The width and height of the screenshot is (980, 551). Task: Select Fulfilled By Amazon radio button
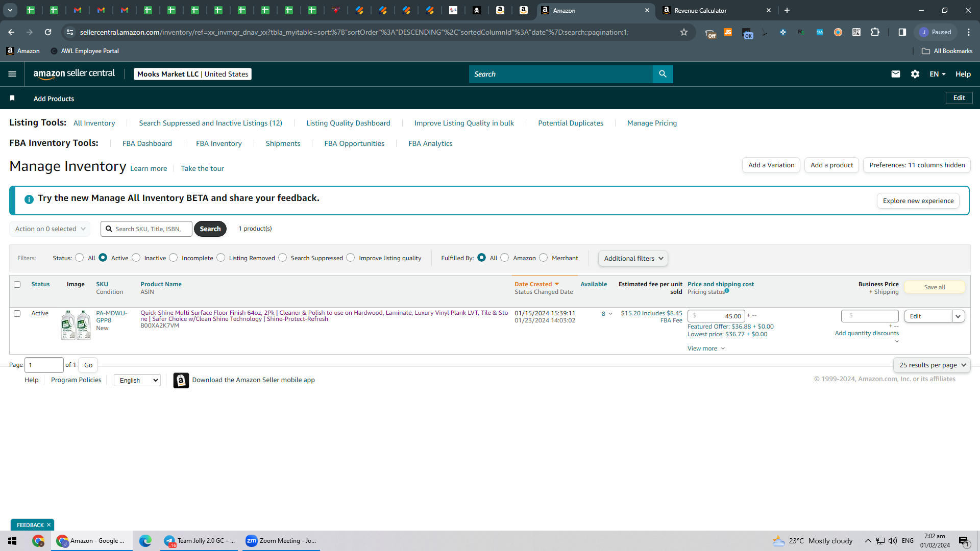[x=504, y=258]
